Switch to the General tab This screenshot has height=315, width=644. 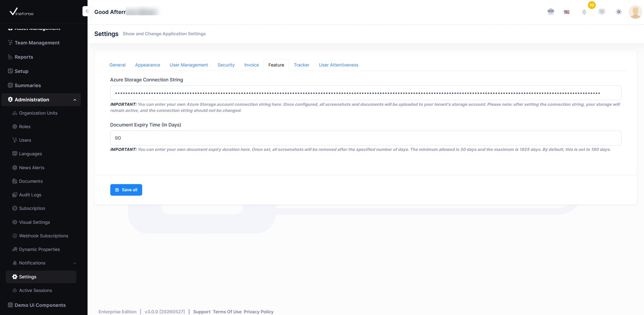(117, 65)
